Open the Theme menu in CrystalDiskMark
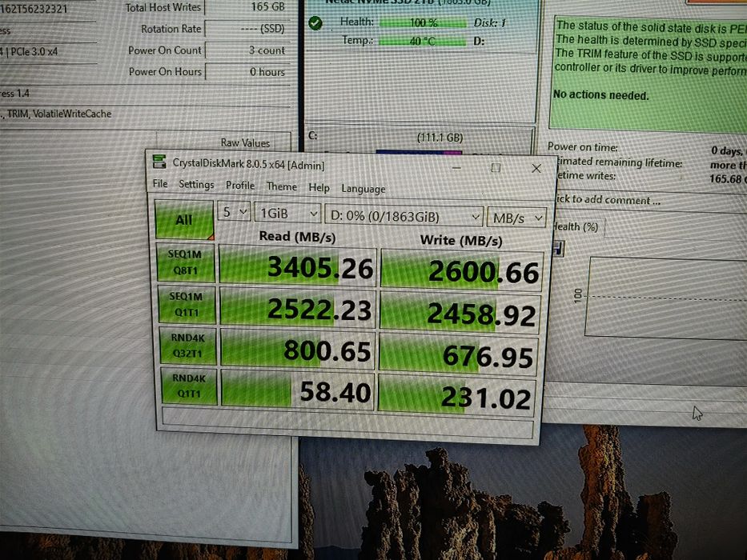This screenshot has width=747, height=560. point(282,186)
